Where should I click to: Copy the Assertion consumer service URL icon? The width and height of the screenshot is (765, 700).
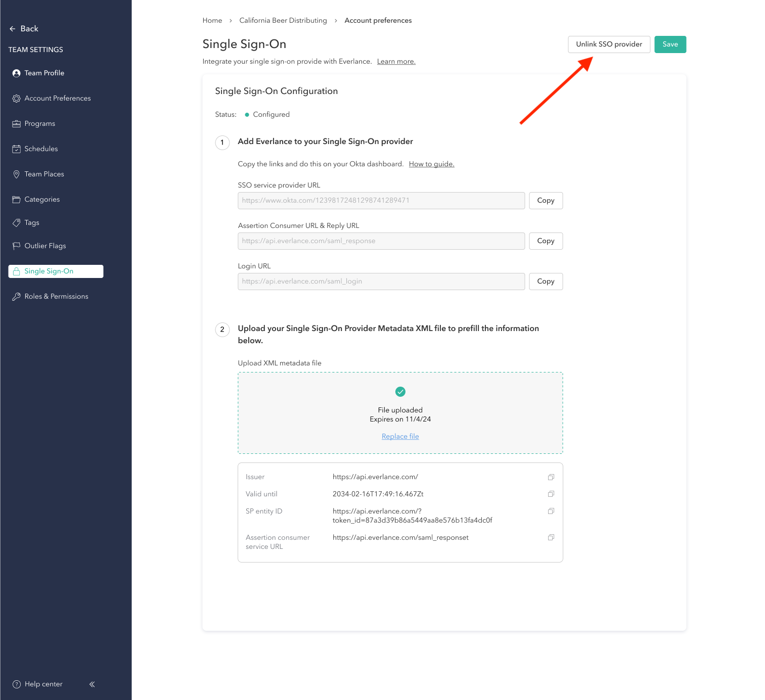tap(551, 537)
